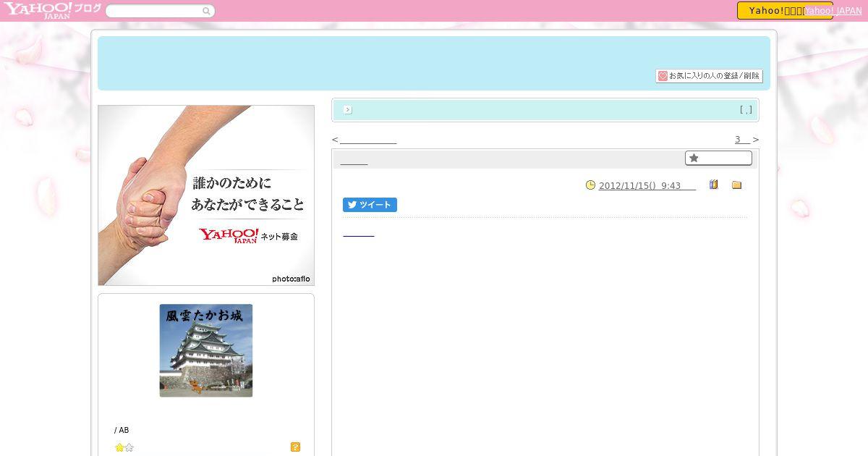Image resolution: width=868 pixels, height=456 pixels.
Task: Open the 2012/11/15 9:43 date link
Action: click(647, 186)
